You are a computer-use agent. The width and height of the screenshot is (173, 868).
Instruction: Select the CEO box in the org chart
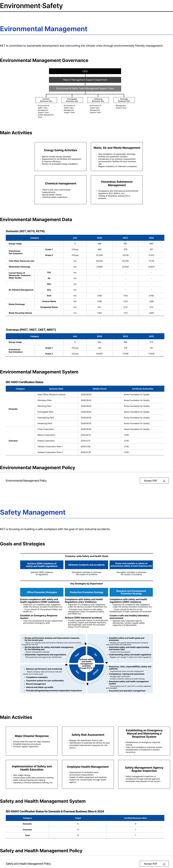(x=85, y=71)
